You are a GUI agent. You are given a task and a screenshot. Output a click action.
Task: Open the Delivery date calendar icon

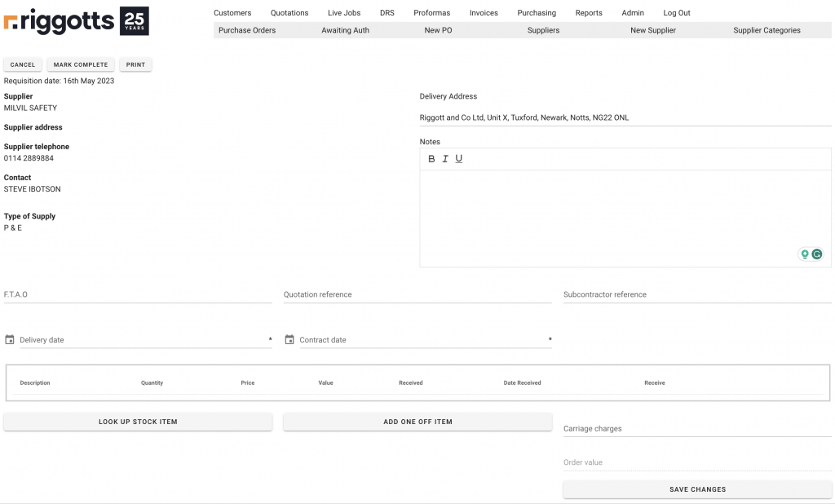tap(10, 339)
